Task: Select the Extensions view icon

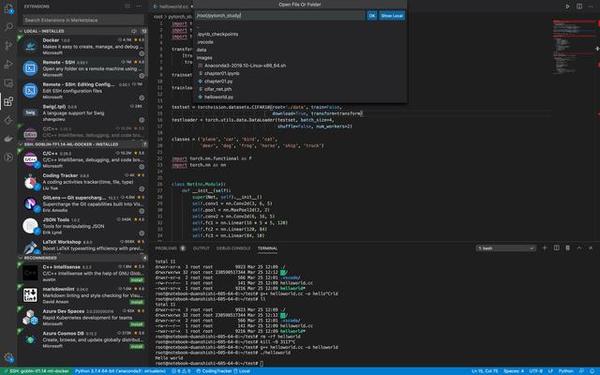Action: (x=8, y=101)
